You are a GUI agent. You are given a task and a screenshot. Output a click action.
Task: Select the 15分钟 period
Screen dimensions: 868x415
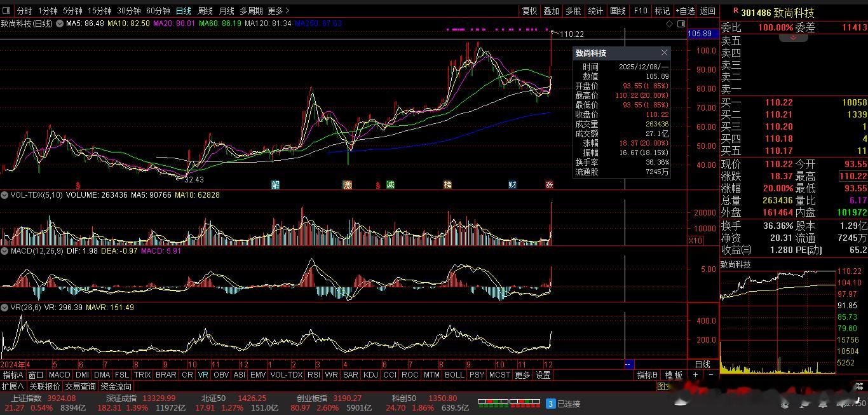pyautogui.click(x=99, y=11)
